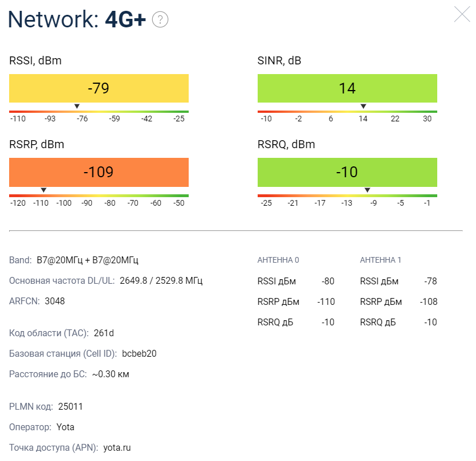The height and width of the screenshot is (461, 476).
Task: Click the ARFCN value 3048
Action: tap(55, 301)
